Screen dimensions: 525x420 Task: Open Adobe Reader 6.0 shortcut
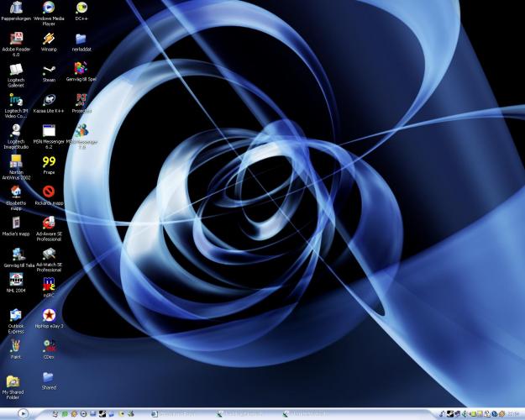16,39
